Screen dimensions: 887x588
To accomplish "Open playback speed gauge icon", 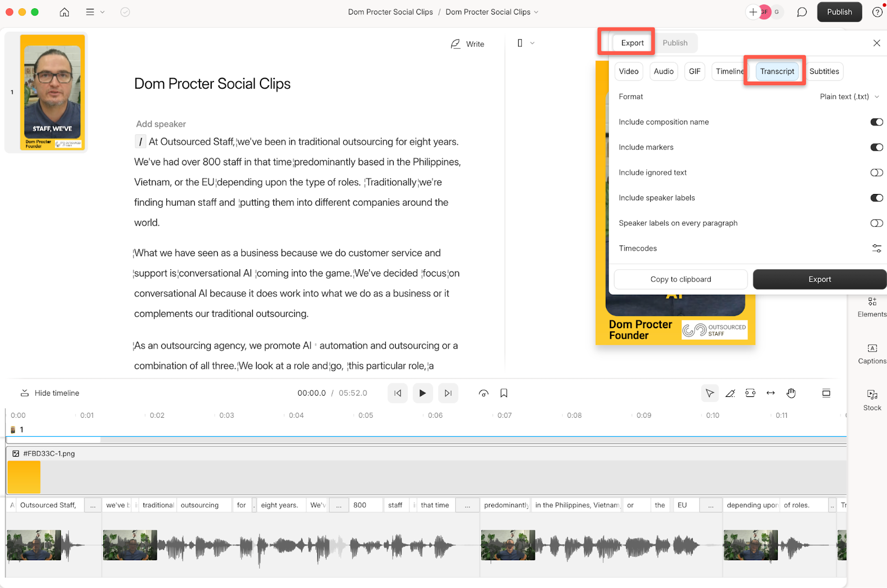I will click(x=483, y=393).
